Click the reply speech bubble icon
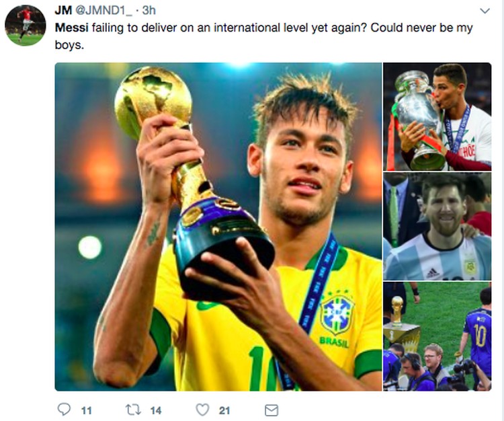The image size is (504, 421). tap(64, 410)
